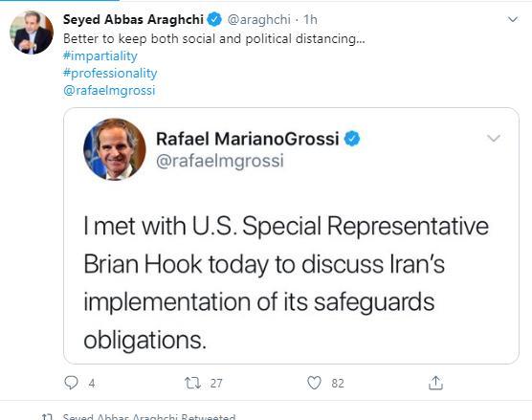
Task: Click Araghchi's blue verified badge
Action: click(214, 19)
